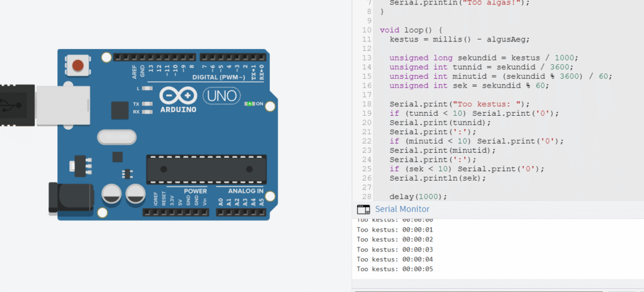Screen dimensions: 644x292
Task: Click line 'Serial.print("Too kestus: ");'
Action: pyautogui.click(x=460, y=104)
